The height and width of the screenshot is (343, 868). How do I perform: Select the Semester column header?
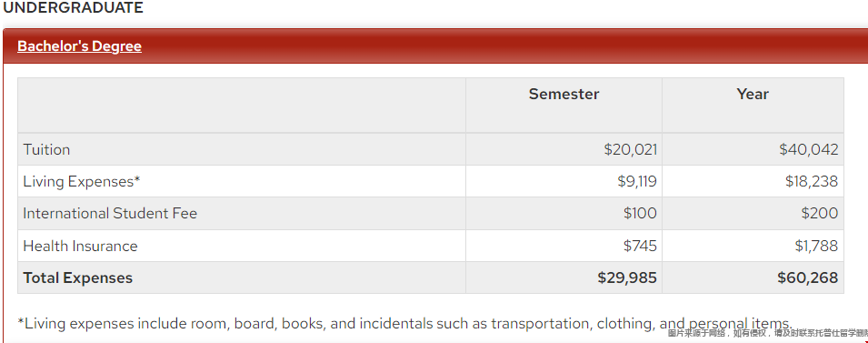(x=564, y=94)
